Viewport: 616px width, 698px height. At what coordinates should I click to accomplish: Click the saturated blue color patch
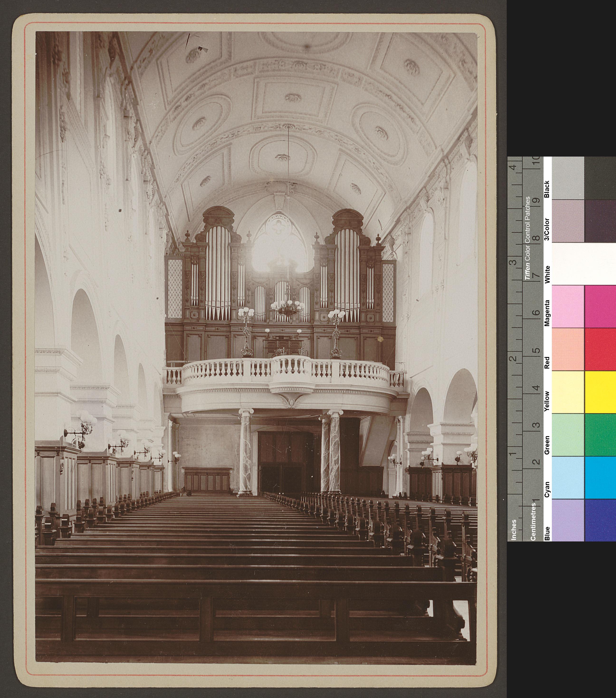coord(600,520)
